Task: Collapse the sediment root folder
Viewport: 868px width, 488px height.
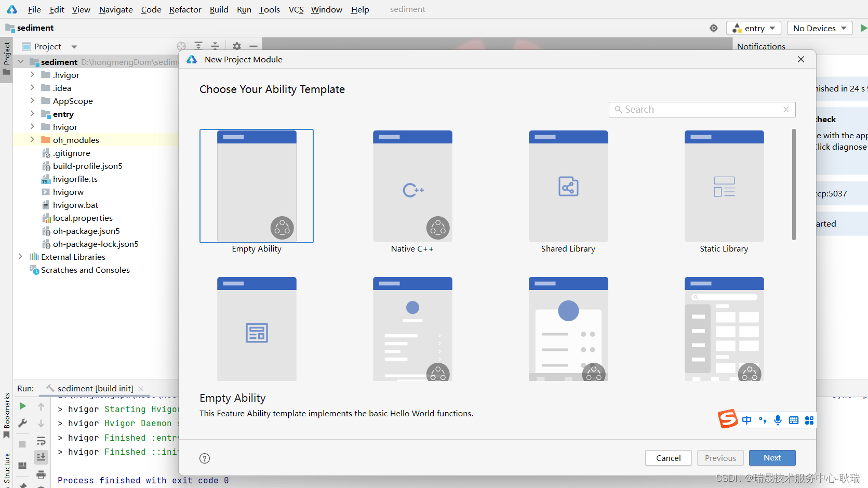Action: point(21,62)
